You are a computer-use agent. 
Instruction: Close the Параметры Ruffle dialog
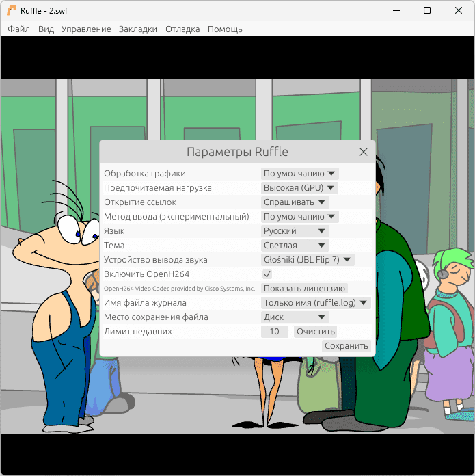[x=364, y=152]
